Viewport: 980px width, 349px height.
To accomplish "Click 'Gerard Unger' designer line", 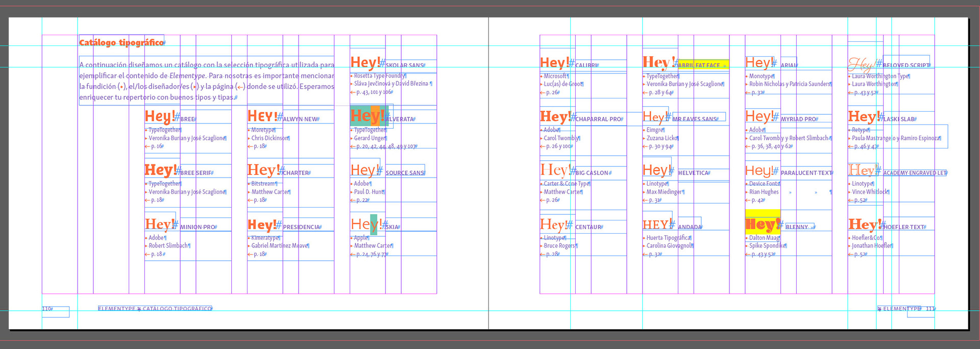I will 370,138.
